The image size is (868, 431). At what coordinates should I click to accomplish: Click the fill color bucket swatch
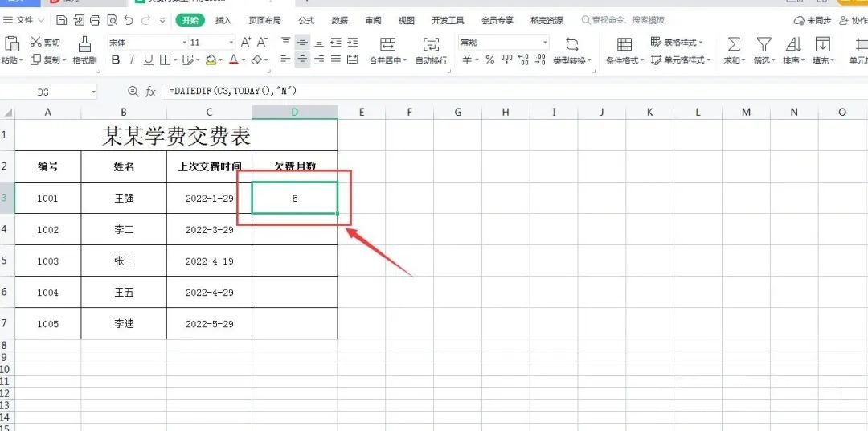211,60
